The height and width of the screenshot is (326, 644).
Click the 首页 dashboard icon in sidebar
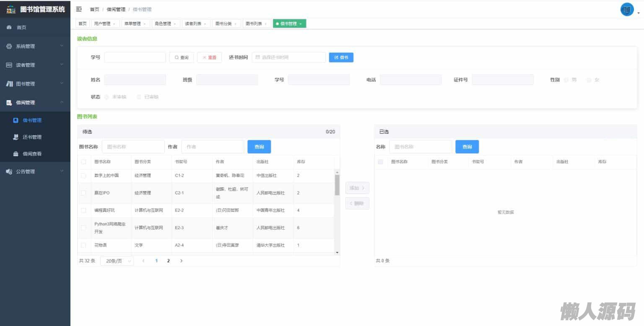coord(9,27)
